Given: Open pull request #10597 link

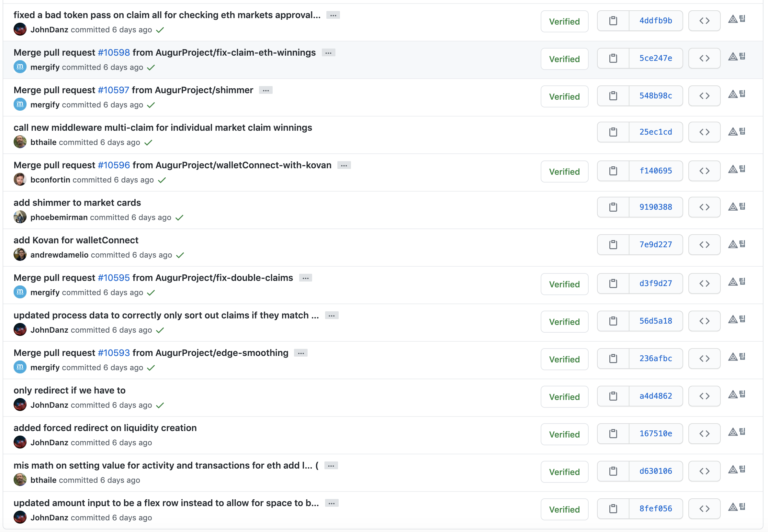Looking at the screenshot, I should (113, 90).
